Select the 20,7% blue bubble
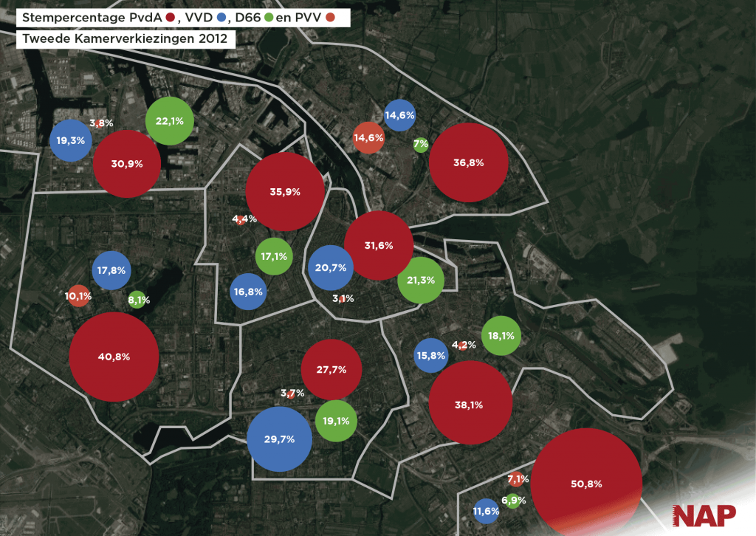 329,268
